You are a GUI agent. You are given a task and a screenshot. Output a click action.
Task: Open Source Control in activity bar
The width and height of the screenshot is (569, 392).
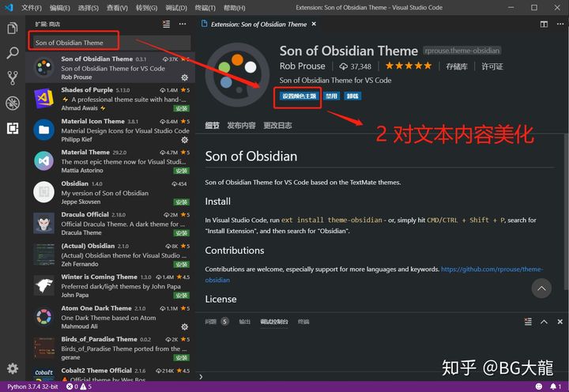pyautogui.click(x=13, y=77)
